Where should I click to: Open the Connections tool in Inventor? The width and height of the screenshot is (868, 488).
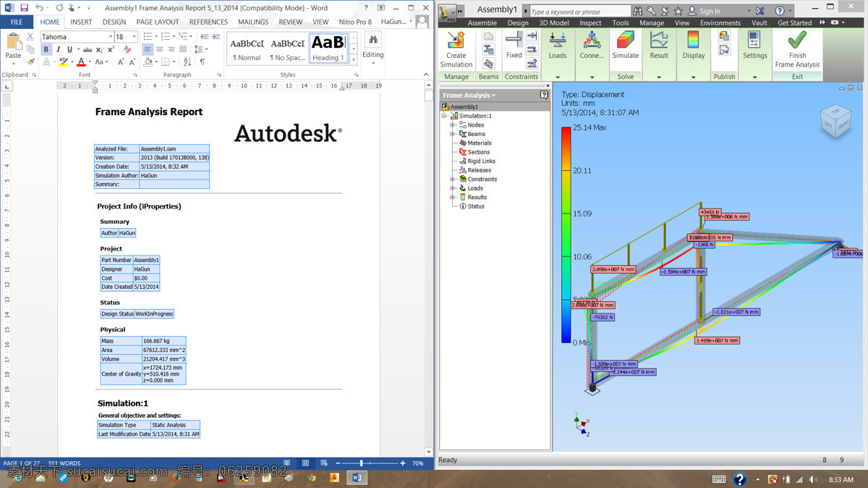coord(592,45)
